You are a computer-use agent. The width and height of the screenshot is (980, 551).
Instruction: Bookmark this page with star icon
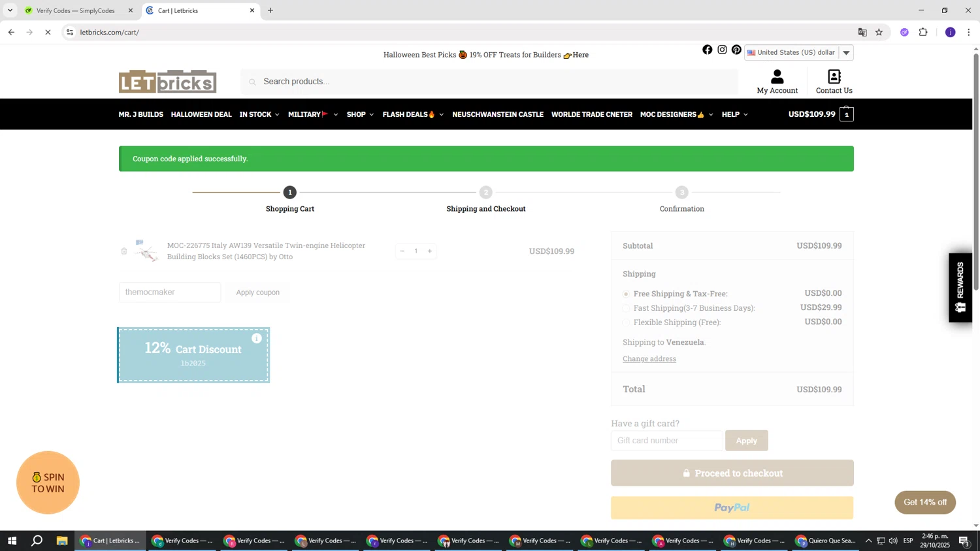click(x=879, y=32)
